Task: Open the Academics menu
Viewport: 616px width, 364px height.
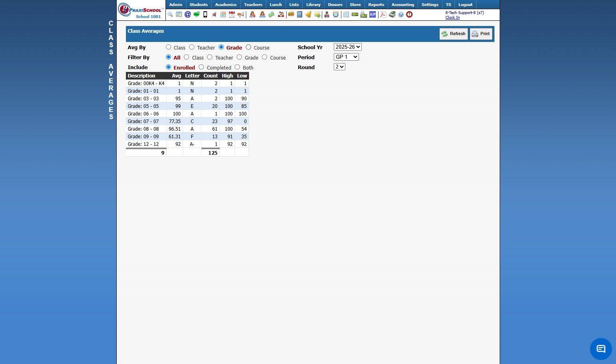Action: [226, 5]
